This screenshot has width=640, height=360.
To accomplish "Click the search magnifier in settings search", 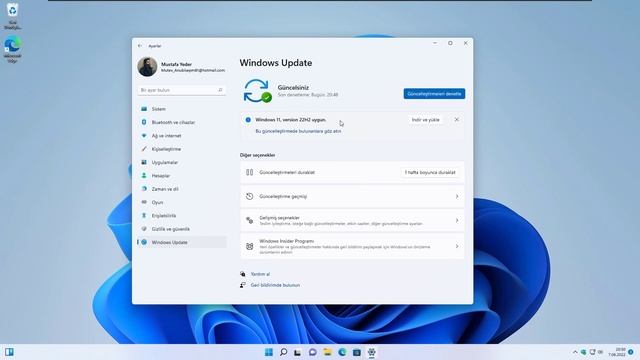I will click(x=220, y=90).
